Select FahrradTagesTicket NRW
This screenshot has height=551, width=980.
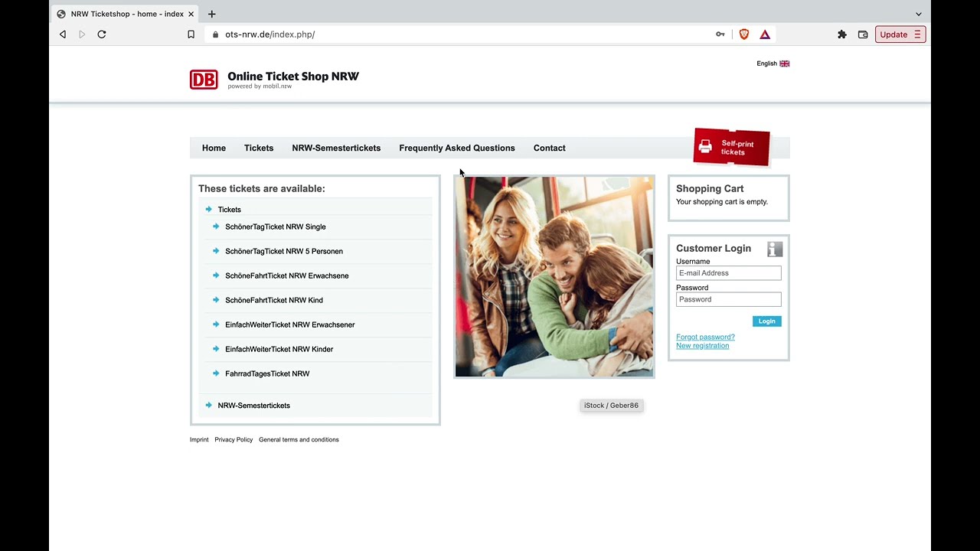(267, 373)
